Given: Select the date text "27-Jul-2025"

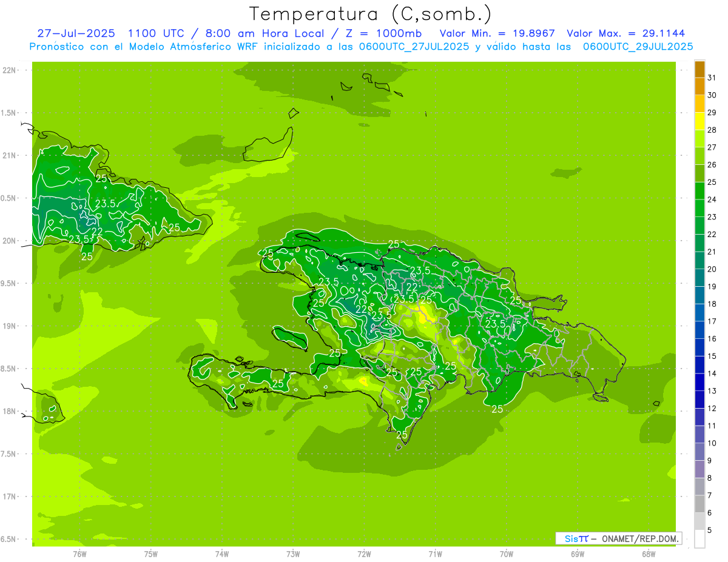Looking at the screenshot, I should point(76,33).
